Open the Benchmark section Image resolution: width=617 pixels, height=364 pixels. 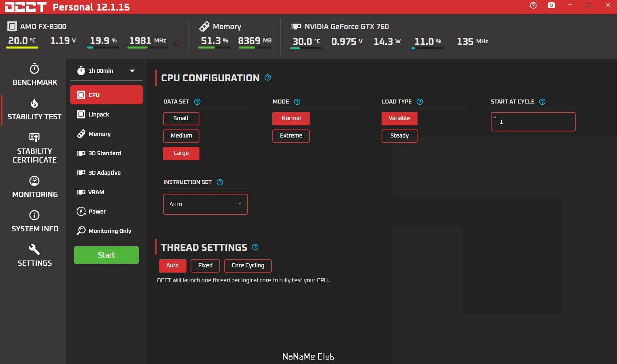[x=34, y=74]
